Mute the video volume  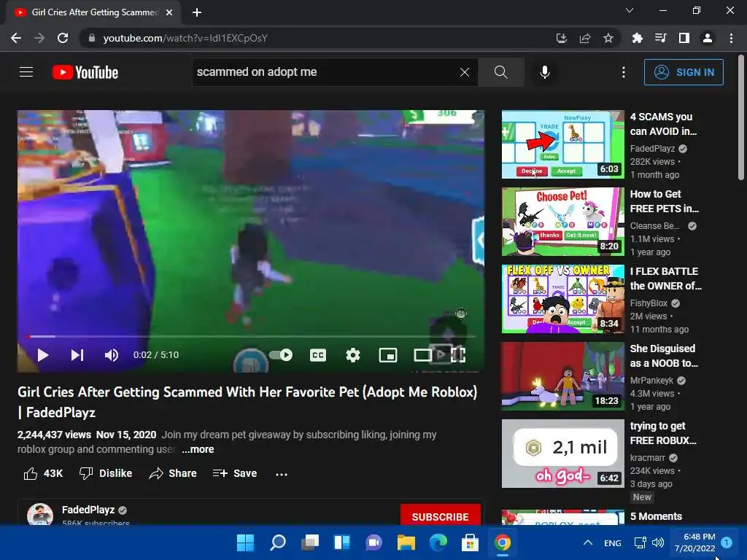(x=112, y=355)
